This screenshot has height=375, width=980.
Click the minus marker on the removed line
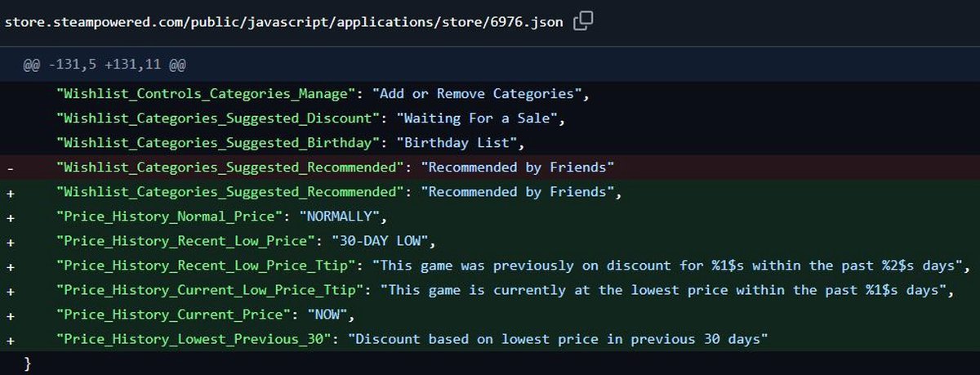(x=8, y=167)
